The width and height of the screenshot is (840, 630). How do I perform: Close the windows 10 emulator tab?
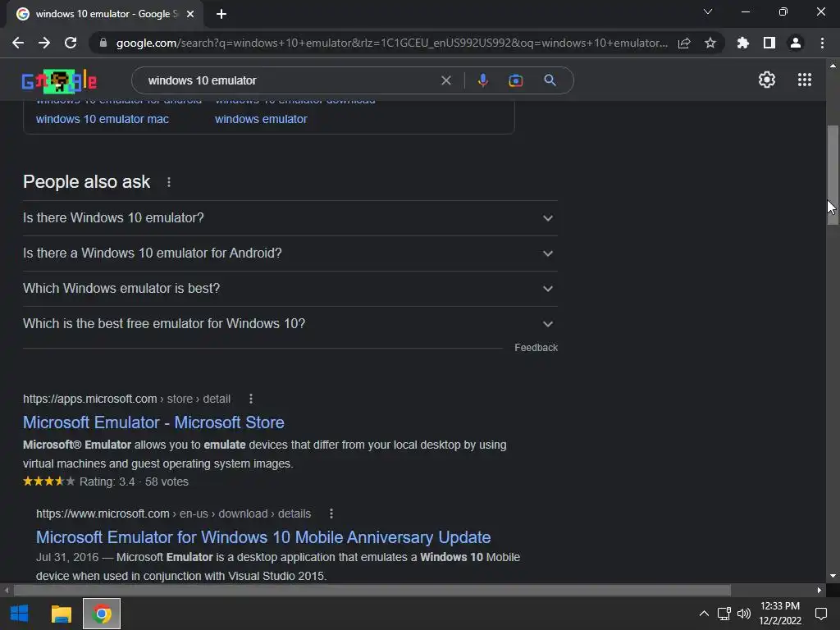point(190,14)
